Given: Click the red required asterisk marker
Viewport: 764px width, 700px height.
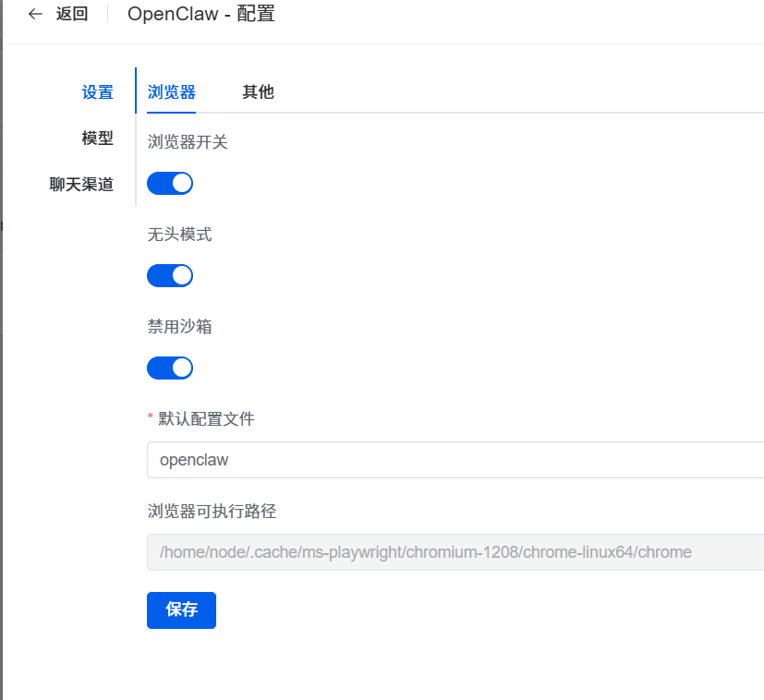Looking at the screenshot, I should 151,419.
